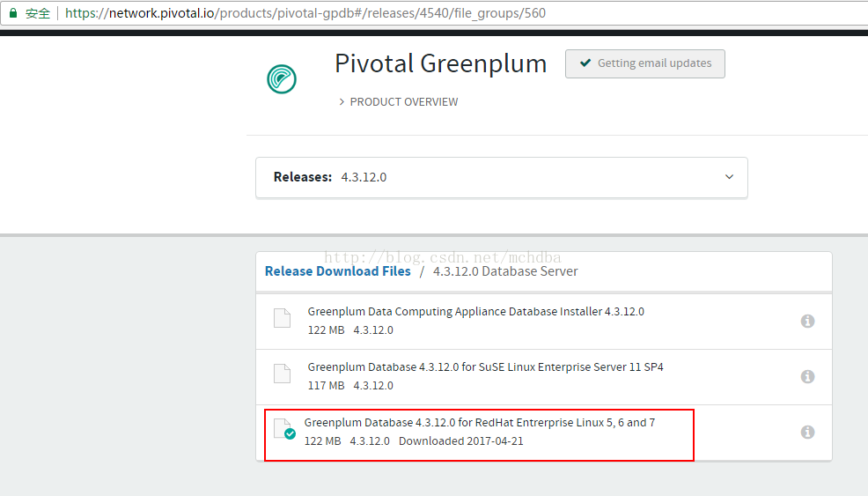868x496 pixels.
Task: Click the 117 MB size text
Action: tap(326, 386)
